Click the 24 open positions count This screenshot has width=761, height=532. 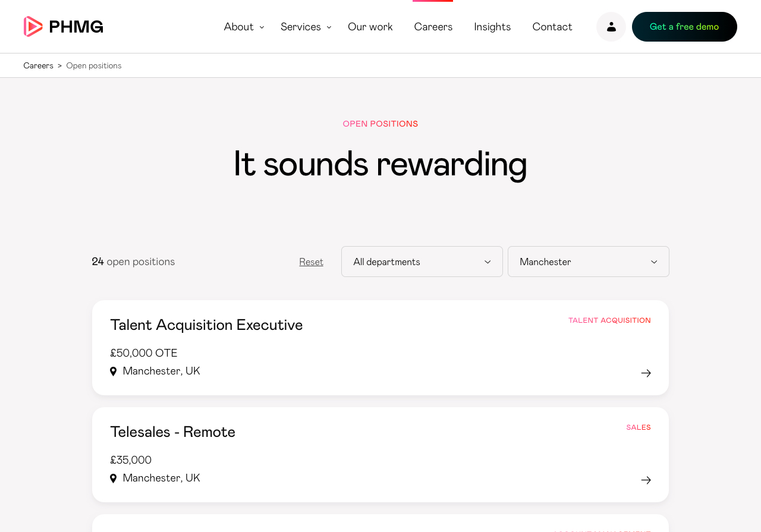click(x=134, y=262)
